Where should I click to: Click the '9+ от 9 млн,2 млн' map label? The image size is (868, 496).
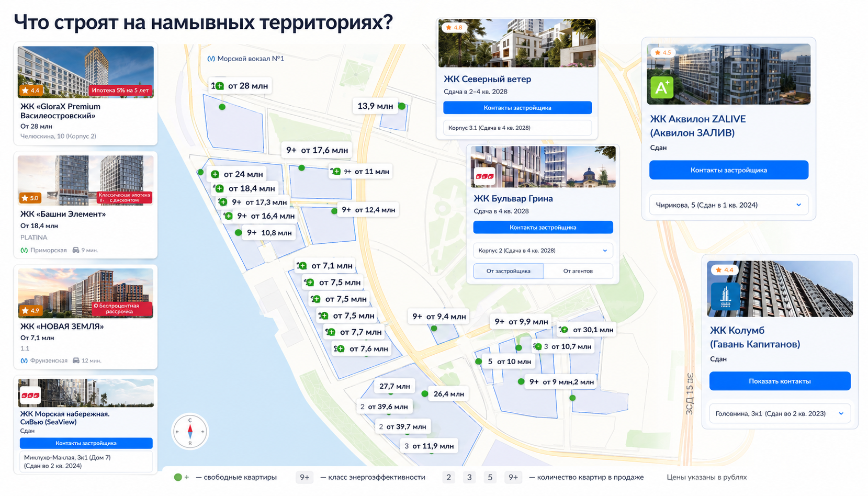561,382
